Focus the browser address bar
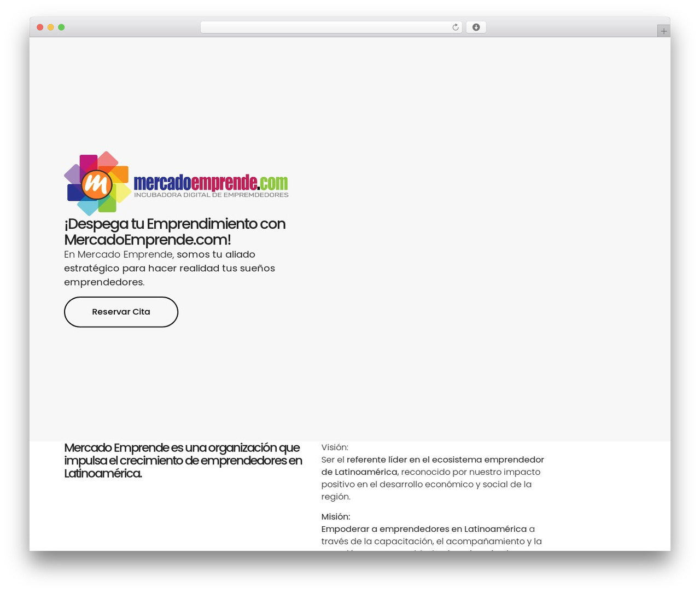The width and height of the screenshot is (700, 593). [x=331, y=27]
